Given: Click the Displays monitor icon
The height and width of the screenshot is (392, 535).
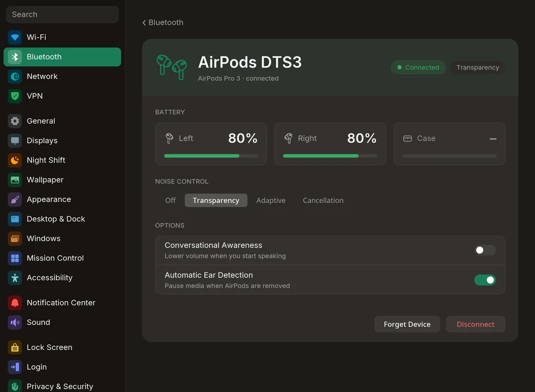Looking at the screenshot, I should (x=15, y=140).
